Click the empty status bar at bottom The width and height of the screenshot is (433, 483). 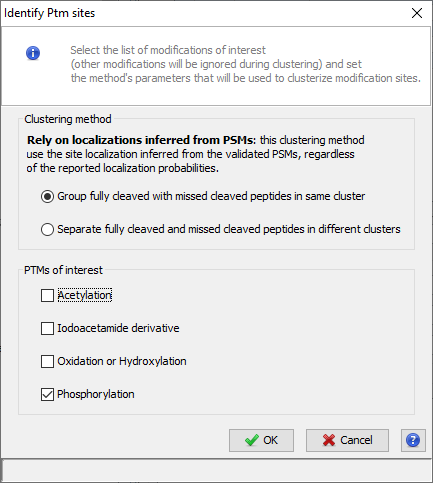216,470
